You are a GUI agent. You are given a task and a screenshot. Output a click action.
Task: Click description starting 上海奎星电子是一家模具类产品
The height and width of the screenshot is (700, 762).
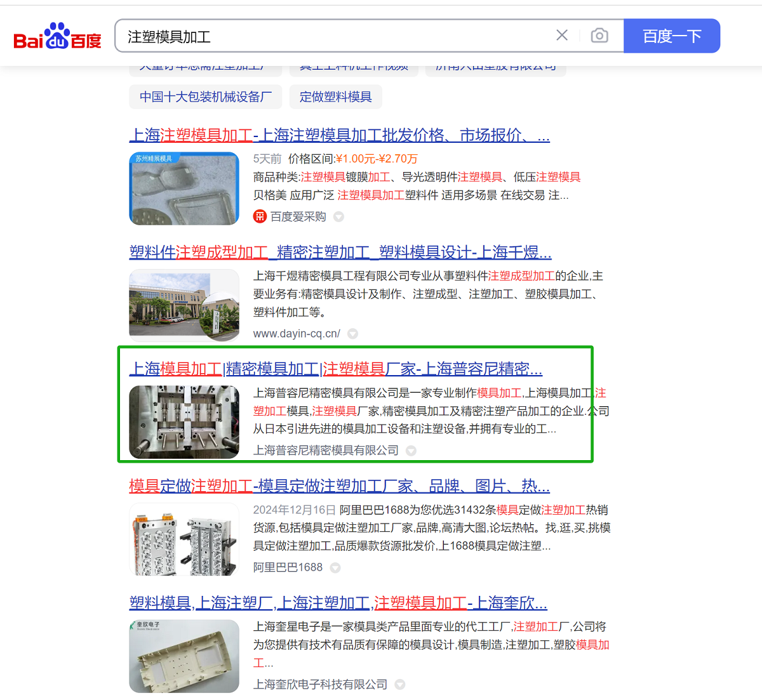(x=431, y=645)
